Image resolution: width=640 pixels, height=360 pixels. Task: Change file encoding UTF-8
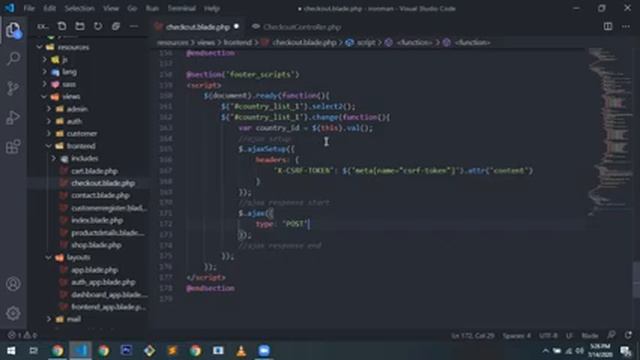548,336
